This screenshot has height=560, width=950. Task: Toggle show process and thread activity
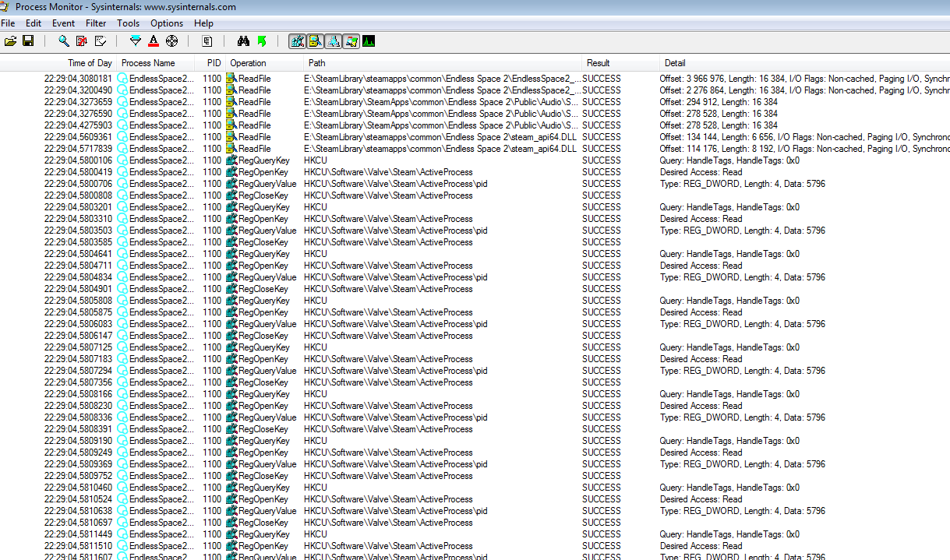pos(351,41)
